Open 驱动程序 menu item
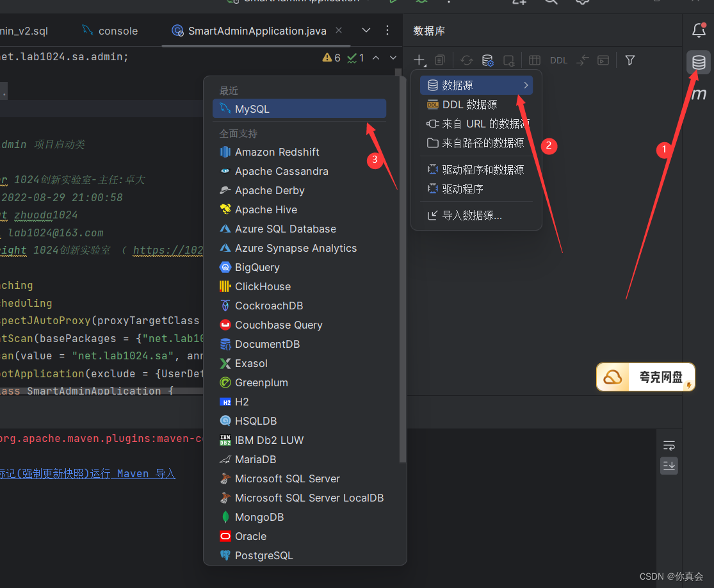The image size is (714, 588). pos(476,188)
